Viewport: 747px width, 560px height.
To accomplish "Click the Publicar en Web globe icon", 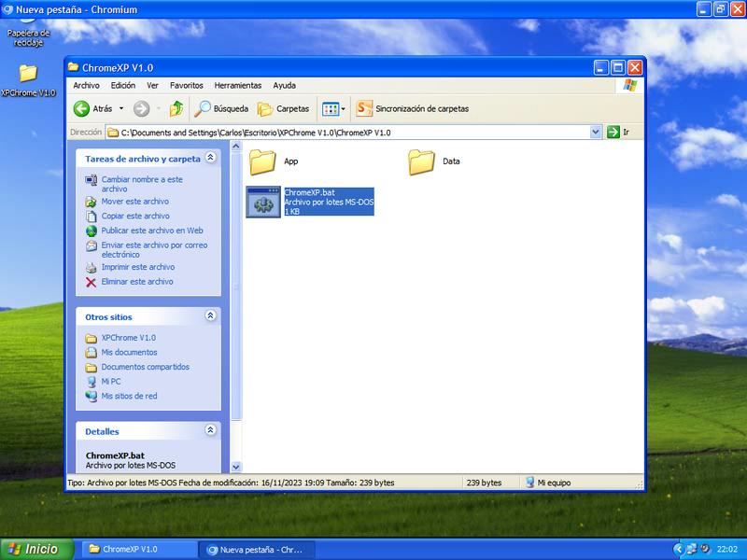I will pos(91,231).
